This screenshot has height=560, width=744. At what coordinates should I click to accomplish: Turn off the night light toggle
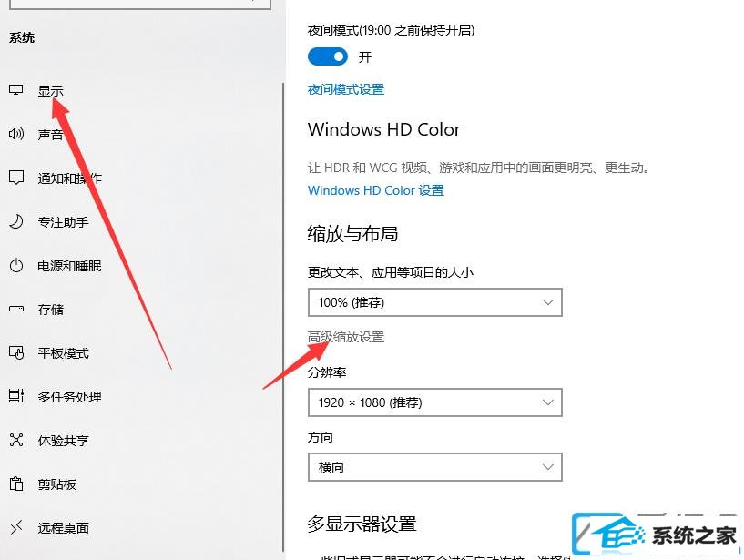[328, 57]
